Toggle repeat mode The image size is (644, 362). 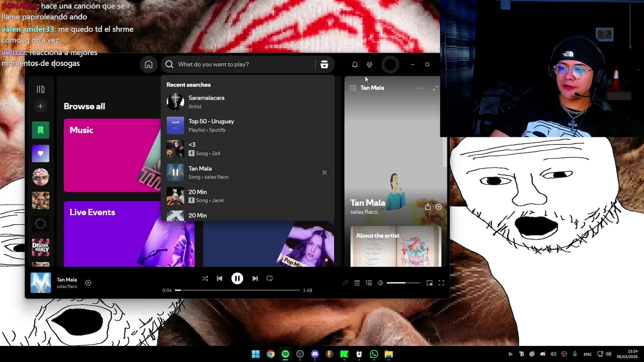270,279
